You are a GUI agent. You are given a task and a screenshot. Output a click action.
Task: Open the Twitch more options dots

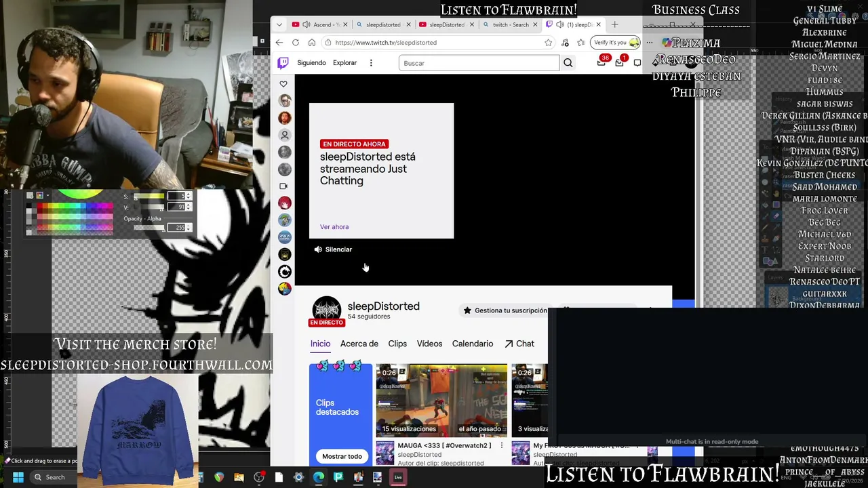[x=371, y=63]
